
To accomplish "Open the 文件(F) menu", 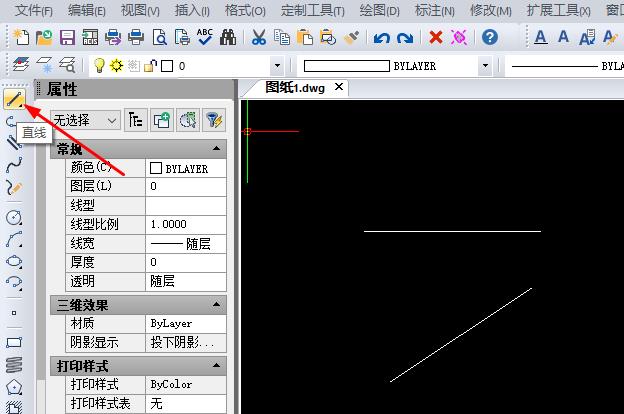I will click(x=33, y=10).
